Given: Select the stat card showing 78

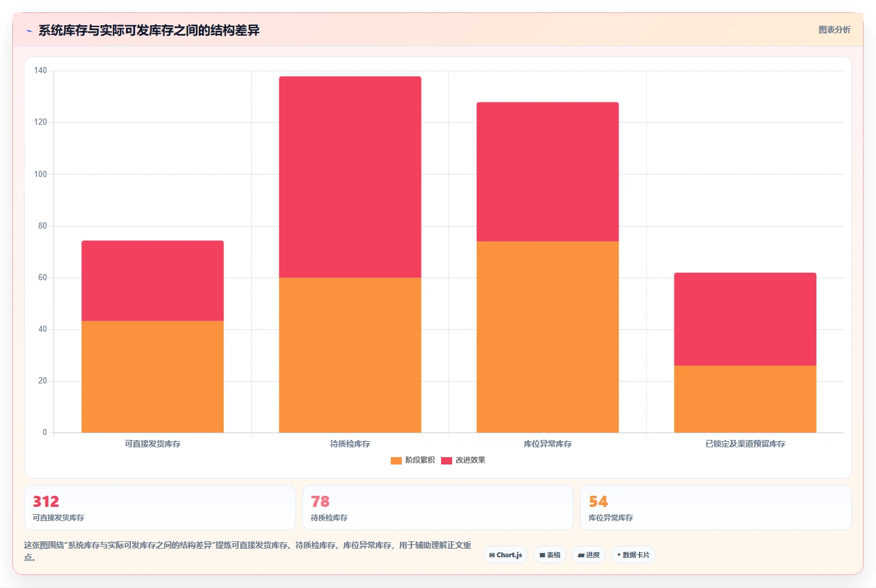Looking at the screenshot, I should 437,508.
